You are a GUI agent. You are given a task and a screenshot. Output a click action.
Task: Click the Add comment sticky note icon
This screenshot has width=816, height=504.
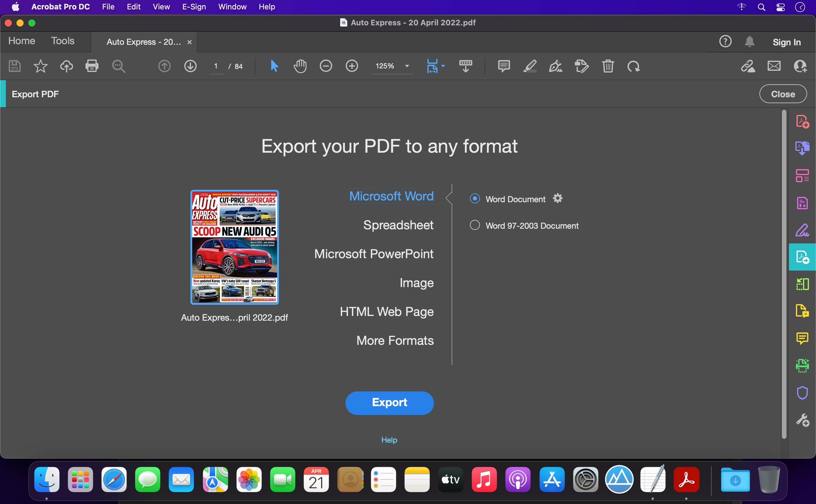click(x=504, y=66)
